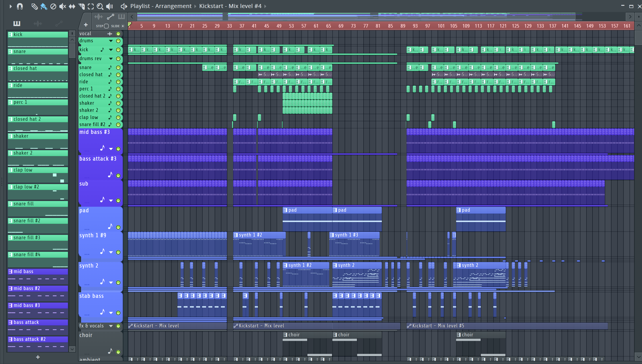Select the snare fill #3 pattern in picker
This screenshot has width=642, height=364.
click(38, 243)
